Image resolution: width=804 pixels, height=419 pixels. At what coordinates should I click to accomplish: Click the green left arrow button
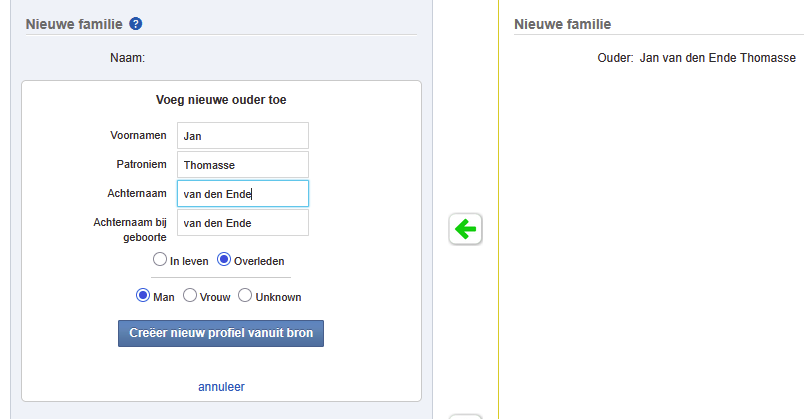click(x=465, y=229)
